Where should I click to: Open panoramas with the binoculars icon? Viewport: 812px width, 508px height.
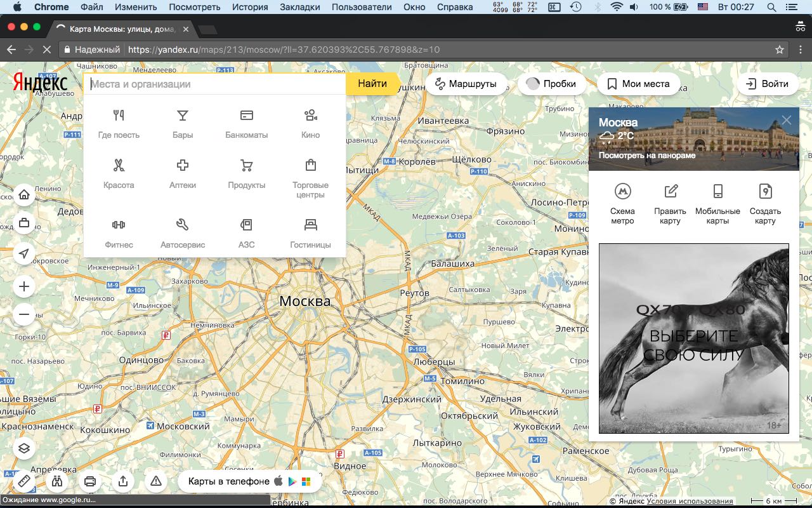pyautogui.click(x=57, y=481)
